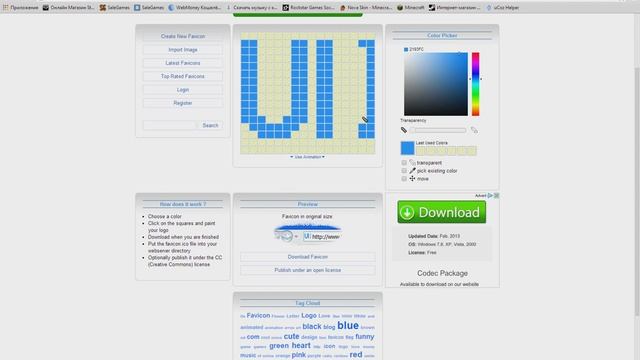Viewport: 640px width, 360px height.
Task: Click the 'Favicon in original size' text
Action: 307,216
